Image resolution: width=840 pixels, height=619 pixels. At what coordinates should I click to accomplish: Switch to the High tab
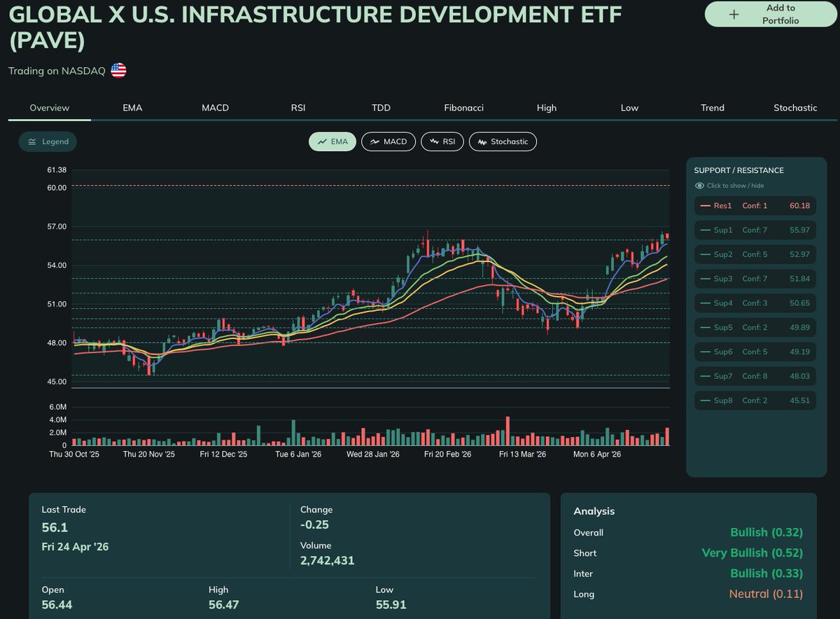547,108
